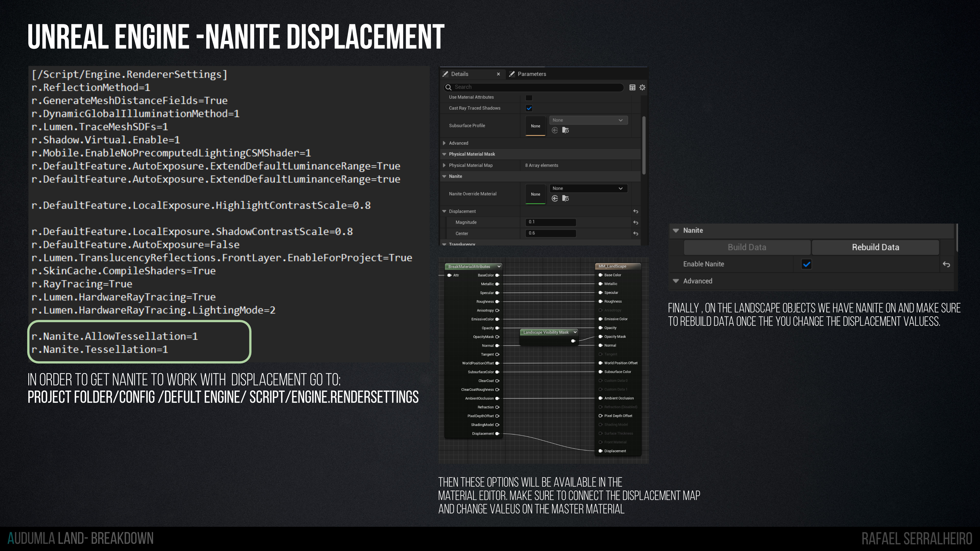Switch to the Parameters tab
The width and height of the screenshot is (980, 551).
(531, 74)
